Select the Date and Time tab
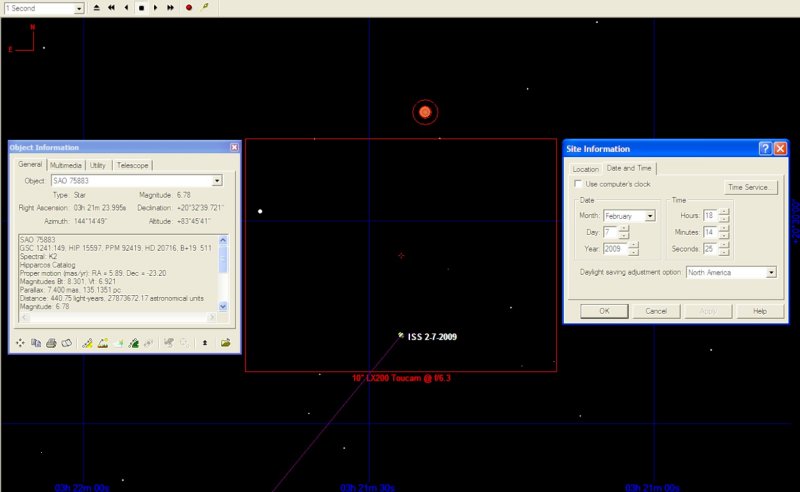Image resolution: width=800 pixels, height=492 pixels. [629, 168]
